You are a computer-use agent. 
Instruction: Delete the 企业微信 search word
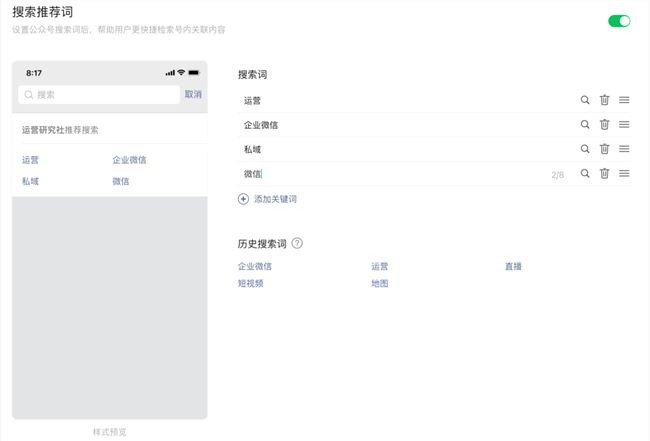604,124
